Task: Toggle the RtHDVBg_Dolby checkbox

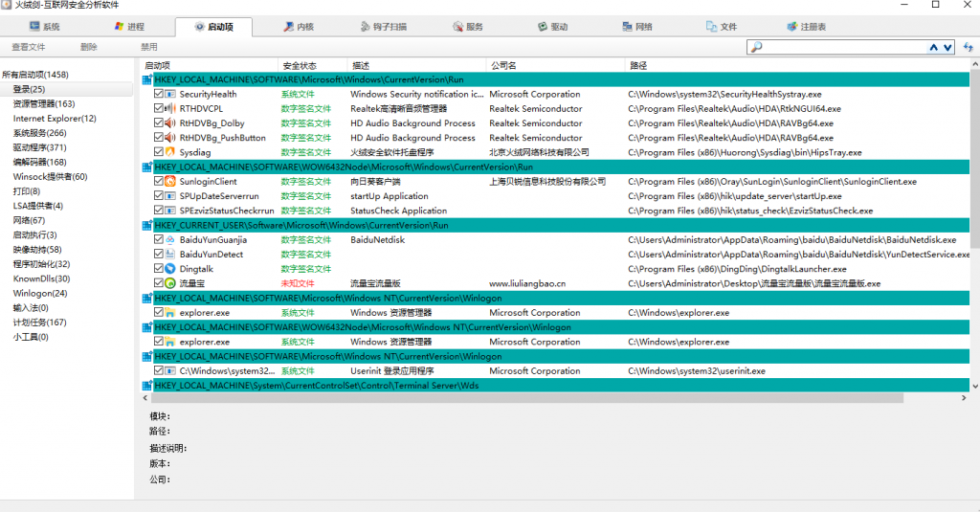Action: [159, 122]
